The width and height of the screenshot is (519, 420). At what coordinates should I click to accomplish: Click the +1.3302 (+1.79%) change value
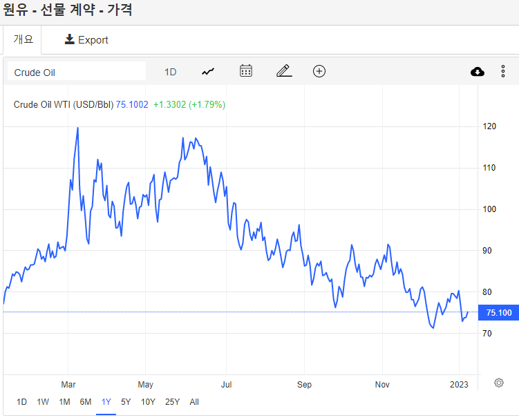point(189,104)
